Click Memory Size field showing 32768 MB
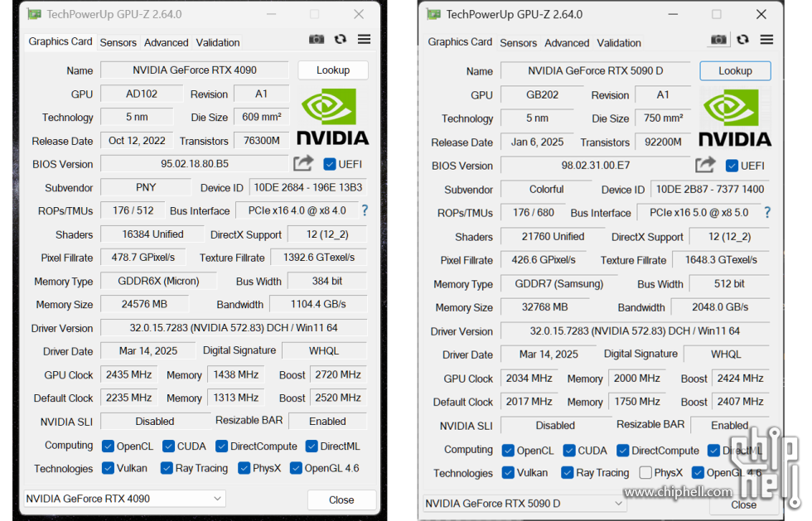The image size is (812, 521). tap(545, 307)
